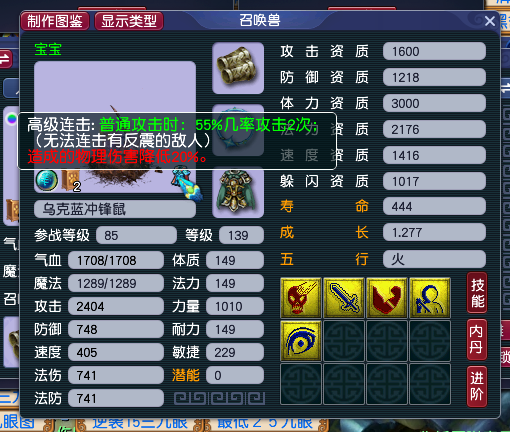This screenshot has width=510, height=432.
Task: Click the blue eye skill icon
Action: click(301, 341)
